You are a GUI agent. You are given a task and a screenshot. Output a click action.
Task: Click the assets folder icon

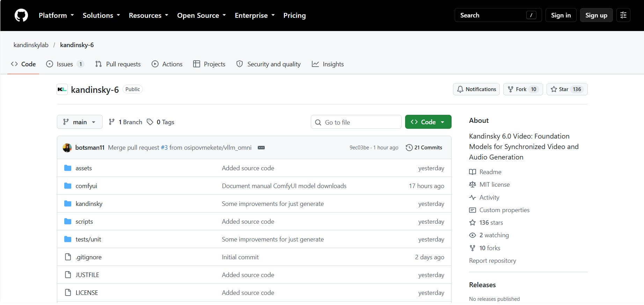[68, 168]
